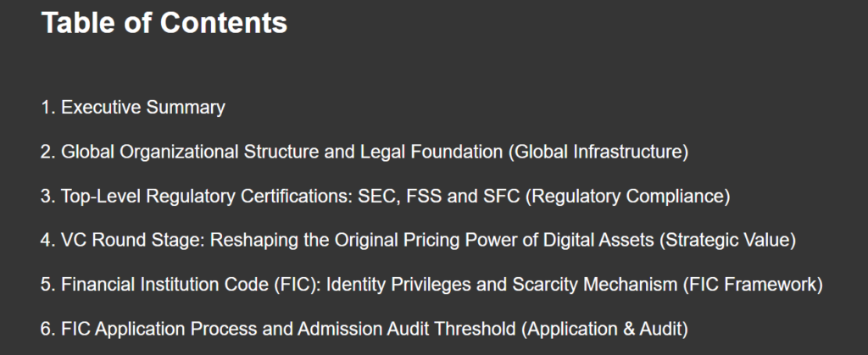Open the Executive Summary entry
This screenshot has width=868, height=355.
click(133, 108)
